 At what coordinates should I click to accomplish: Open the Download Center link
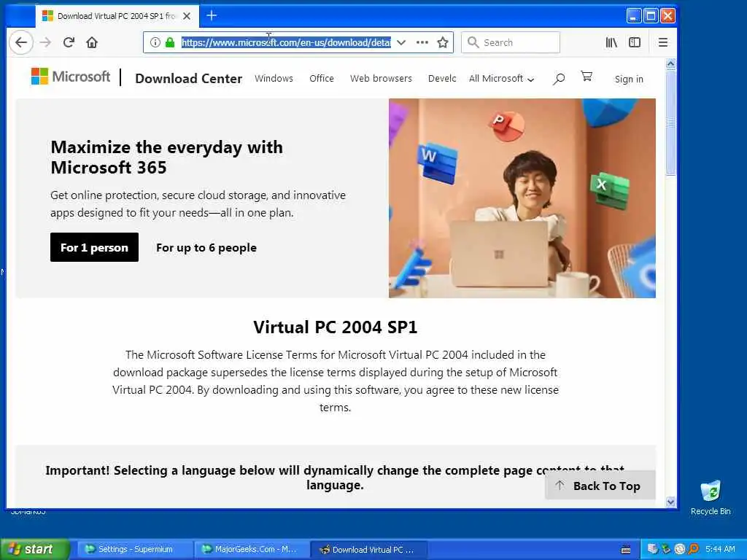point(189,78)
